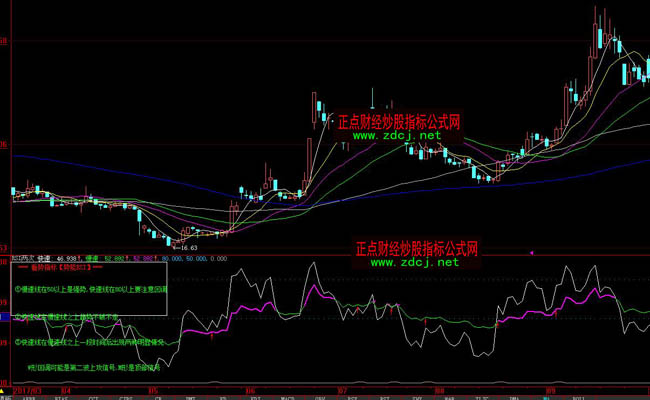Click the www.zdcj.net link in lower watermark
This screenshot has height=400, width=650.
click(416, 262)
